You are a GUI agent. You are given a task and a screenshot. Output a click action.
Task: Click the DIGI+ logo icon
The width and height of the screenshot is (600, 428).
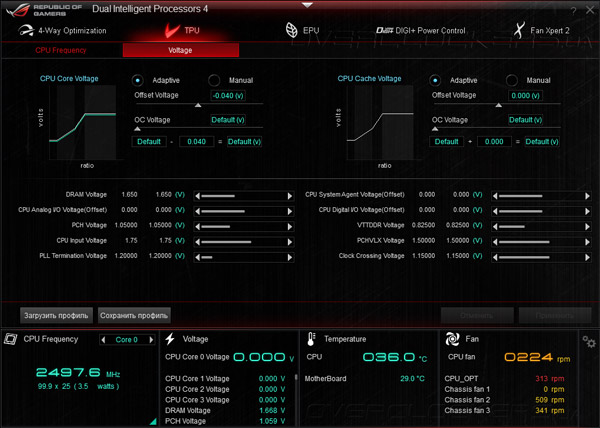(x=384, y=31)
